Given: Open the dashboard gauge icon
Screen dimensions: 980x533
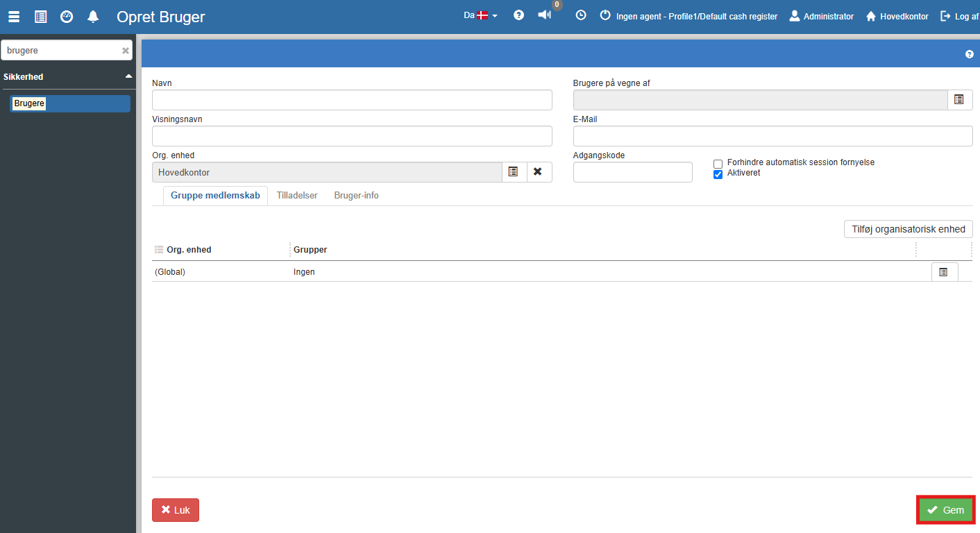Looking at the screenshot, I should pos(67,17).
